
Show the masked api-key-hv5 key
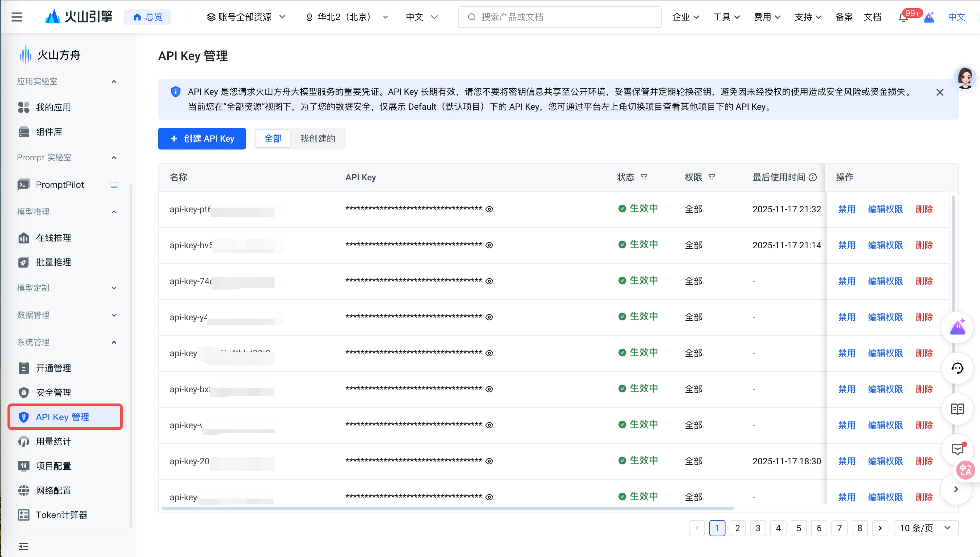tap(490, 245)
